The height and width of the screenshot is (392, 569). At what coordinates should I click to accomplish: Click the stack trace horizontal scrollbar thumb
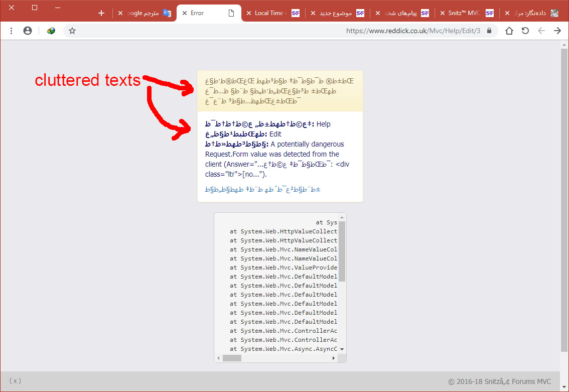pos(232,358)
